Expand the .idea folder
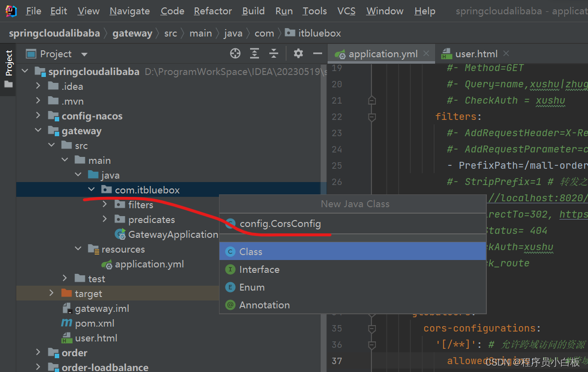Viewport: 588px width, 372px height. point(38,85)
